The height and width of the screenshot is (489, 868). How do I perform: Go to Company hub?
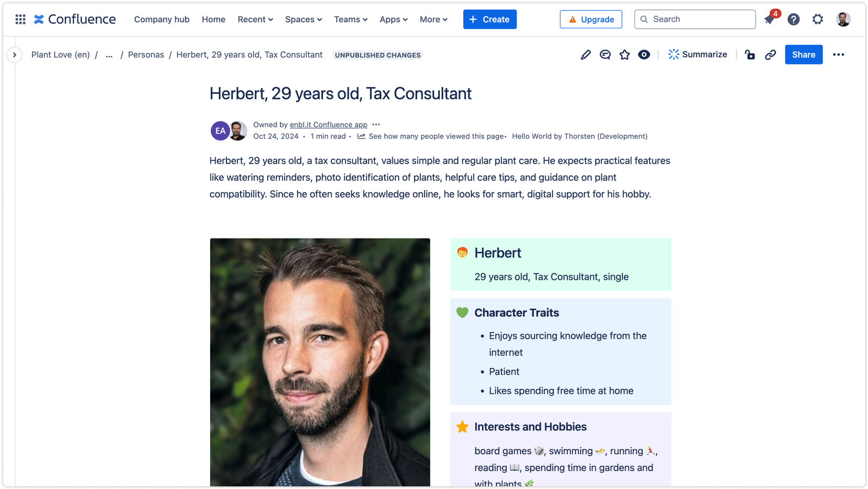click(162, 20)
